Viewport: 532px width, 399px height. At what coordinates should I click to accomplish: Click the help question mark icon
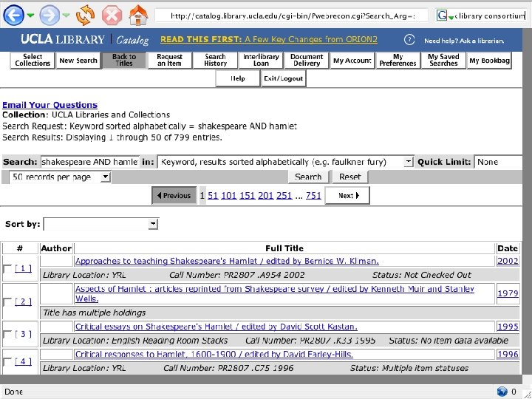[x=409, y=40]
